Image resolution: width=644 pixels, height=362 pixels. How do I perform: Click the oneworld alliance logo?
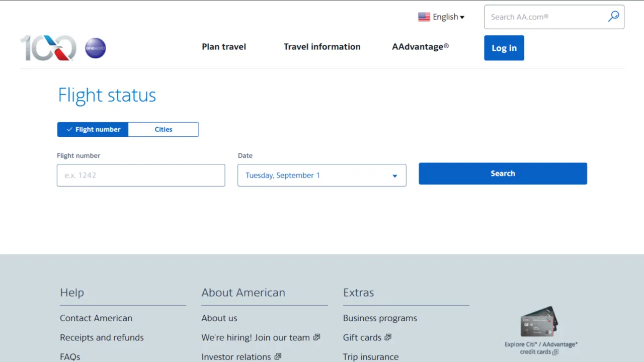click(96, 48)
